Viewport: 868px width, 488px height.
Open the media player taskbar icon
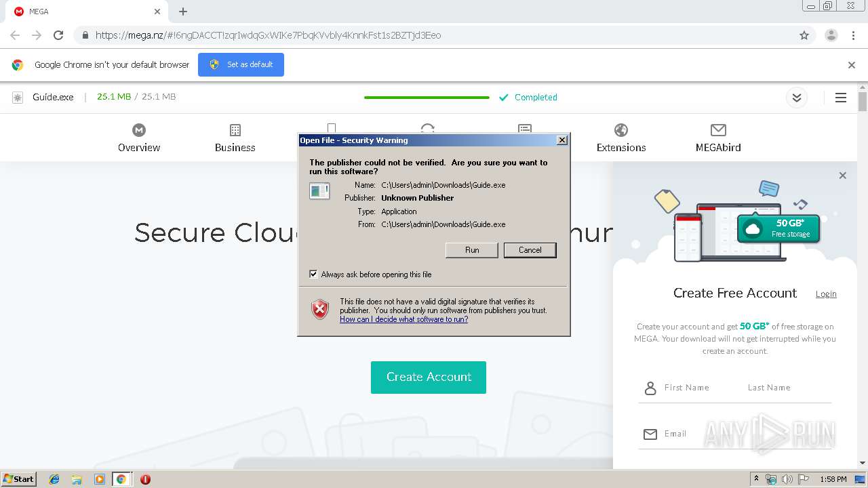point(100,479)
